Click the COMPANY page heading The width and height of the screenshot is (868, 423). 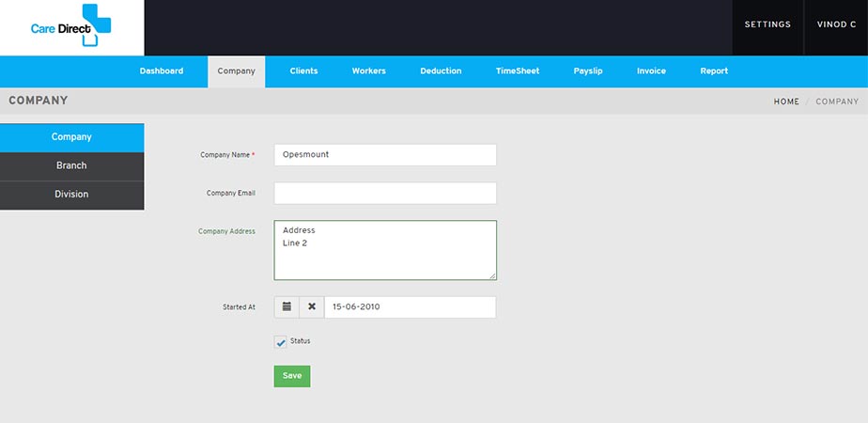click(x=39, y=101)
